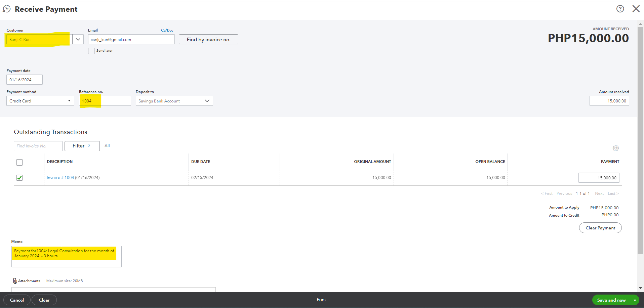644x308 pixels.
Task: Open the Invoice # 1004 link
Action: 61,178
